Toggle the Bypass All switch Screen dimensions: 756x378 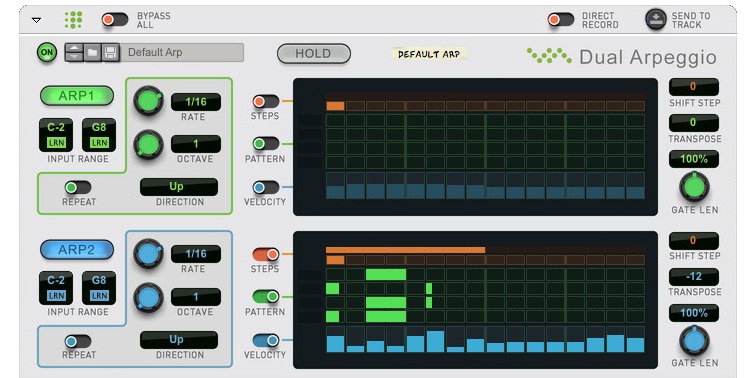pyautogui.click(x=115, y=20)
